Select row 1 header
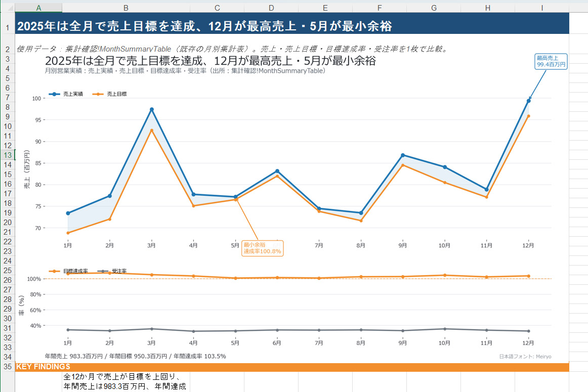 pyautogui.click(x=8, y=27)
